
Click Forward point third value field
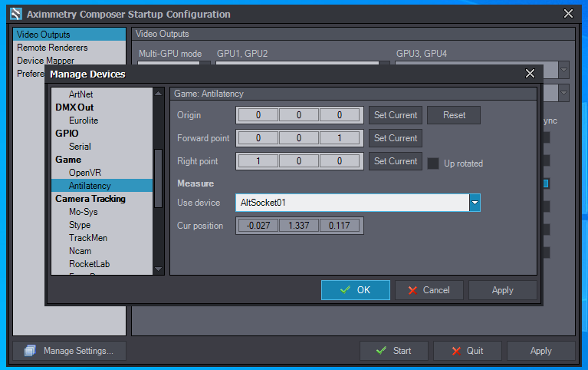340,138
